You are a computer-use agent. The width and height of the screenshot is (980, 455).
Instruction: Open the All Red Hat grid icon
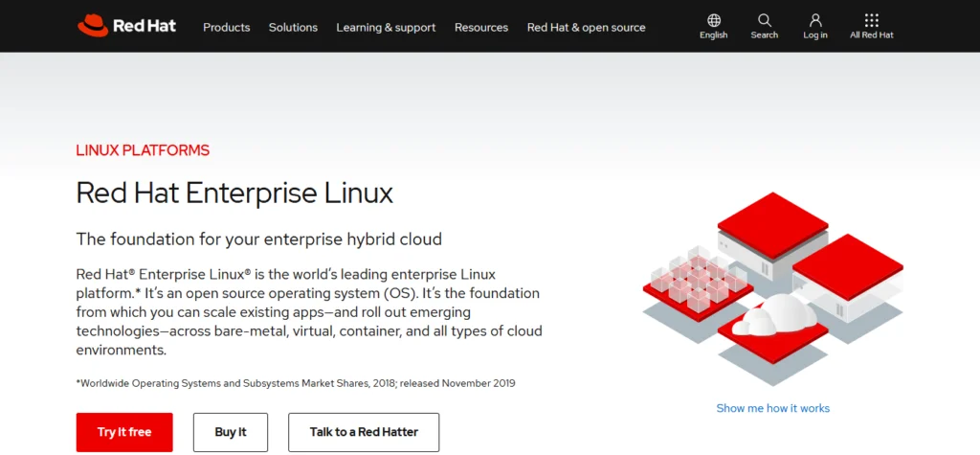(871, 20)
